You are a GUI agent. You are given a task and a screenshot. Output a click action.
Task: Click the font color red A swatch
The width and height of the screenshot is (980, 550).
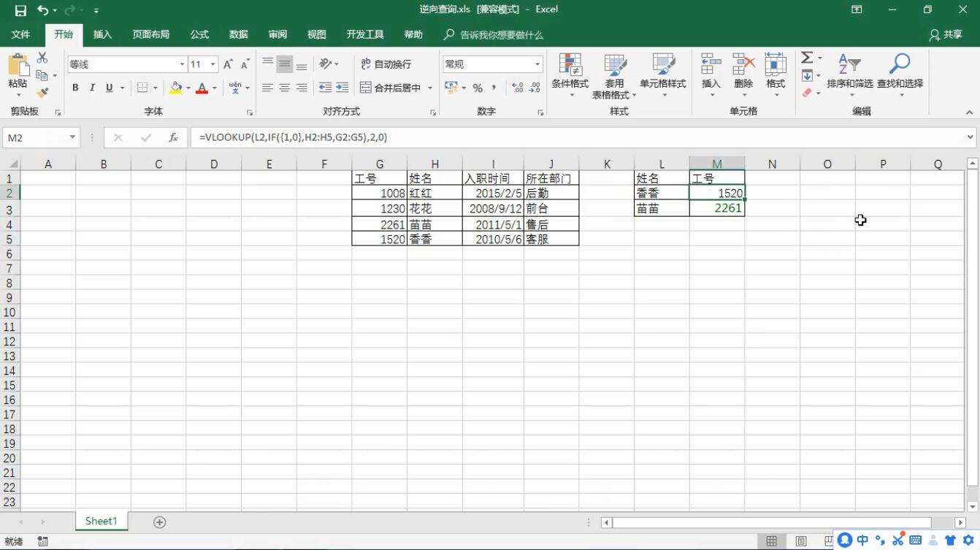click(x=202, y=88)
